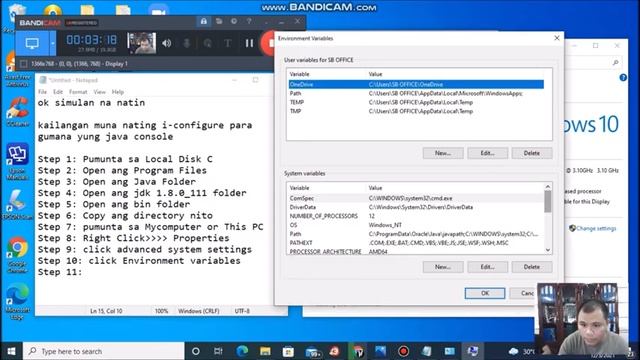This screenshot has height=360, width=640.
Task: Click New button under system variables
Action: tap(443, 267)
